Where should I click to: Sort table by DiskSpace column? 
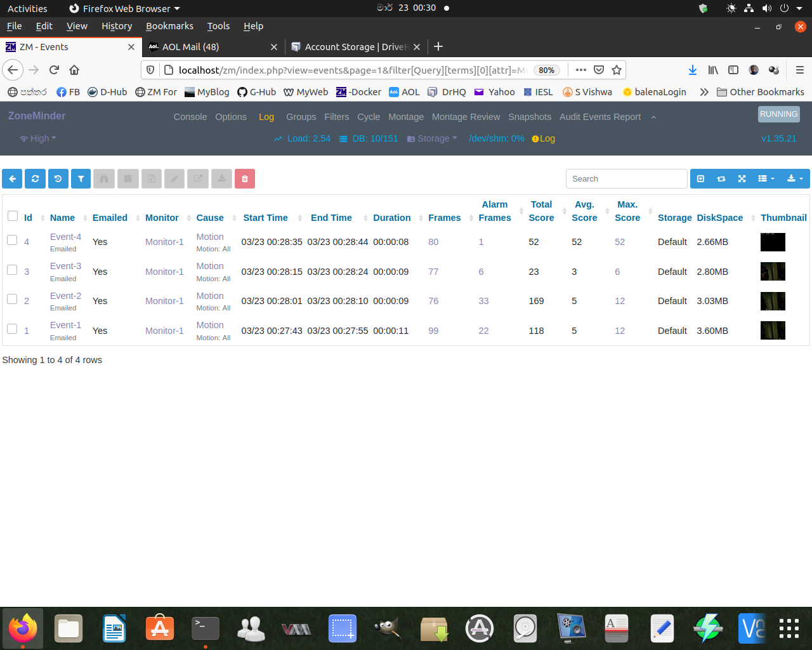(x=720, y=218)
